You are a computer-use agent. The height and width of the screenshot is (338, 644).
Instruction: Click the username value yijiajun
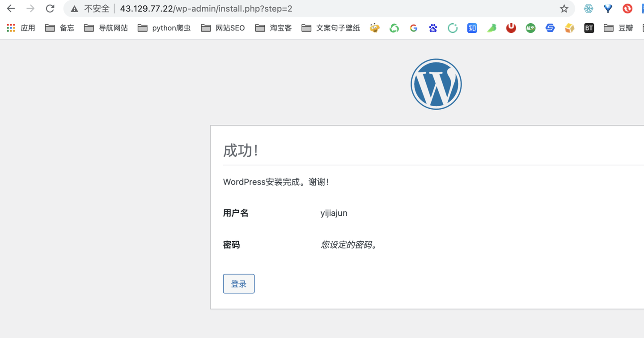(334, 213)
